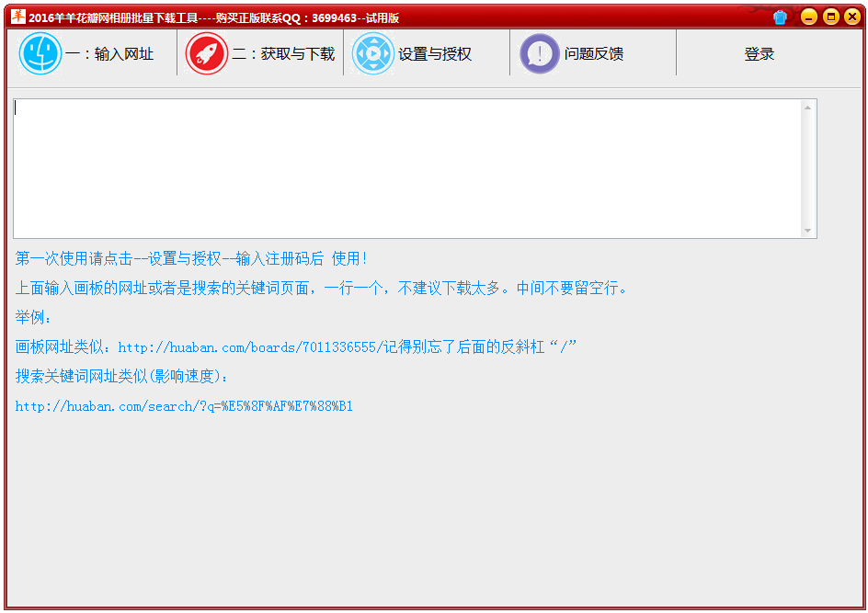Click the 一：输入网址 toolbar button
Viewport: 868px width, 613px height.
(x=92, y=53)
